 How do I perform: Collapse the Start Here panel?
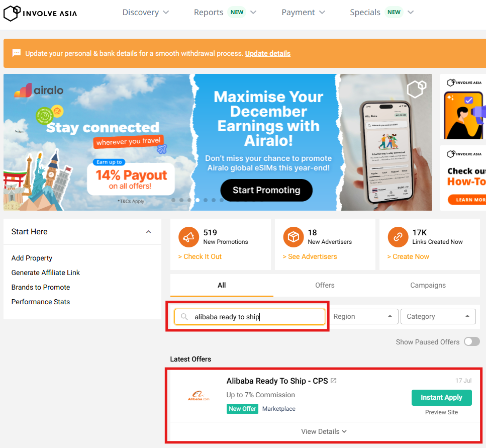click(148, 232)
